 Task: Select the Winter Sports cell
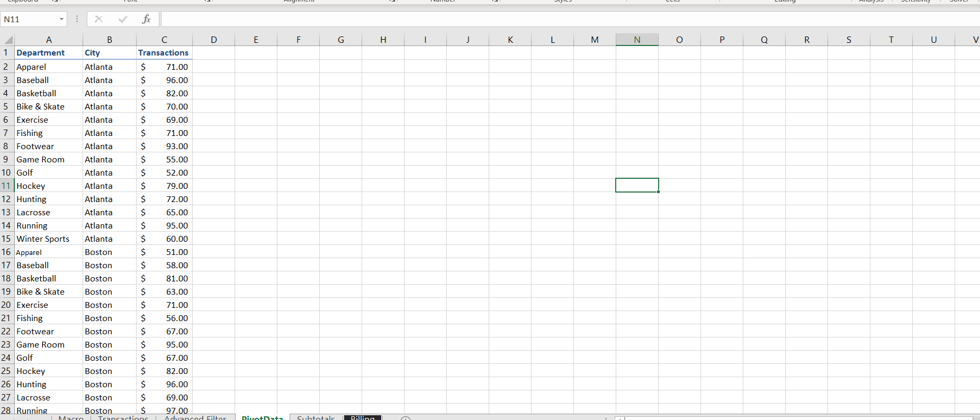(x=49, y=239)
